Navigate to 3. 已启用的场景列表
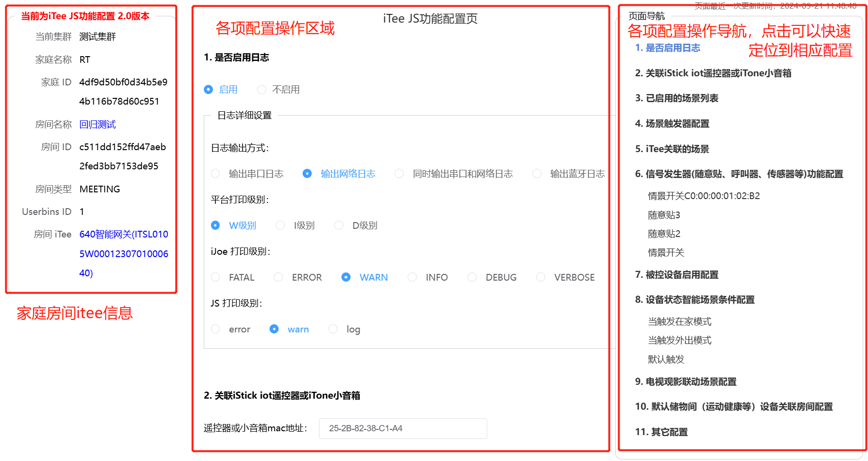The width and height of the screenshot is (868, 461). click(x=676, y=98)
